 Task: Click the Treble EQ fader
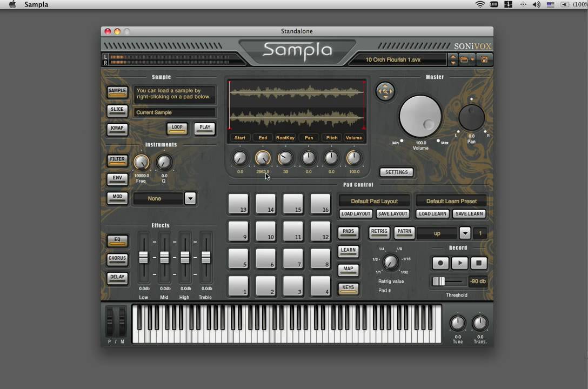pos(206,258)
